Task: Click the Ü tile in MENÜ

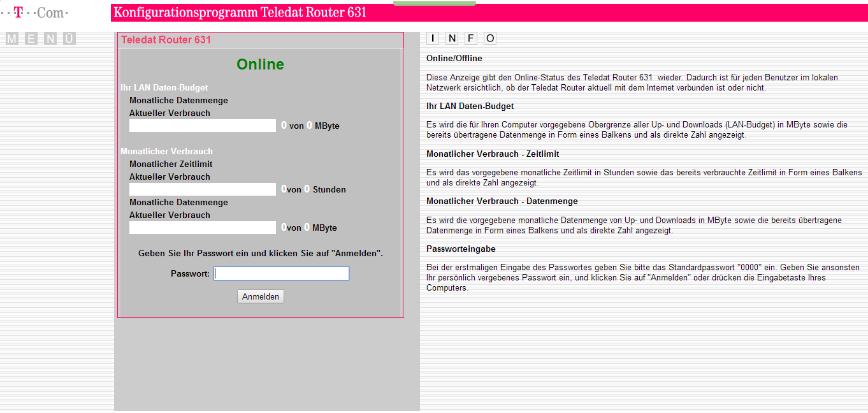Action: 69,39
